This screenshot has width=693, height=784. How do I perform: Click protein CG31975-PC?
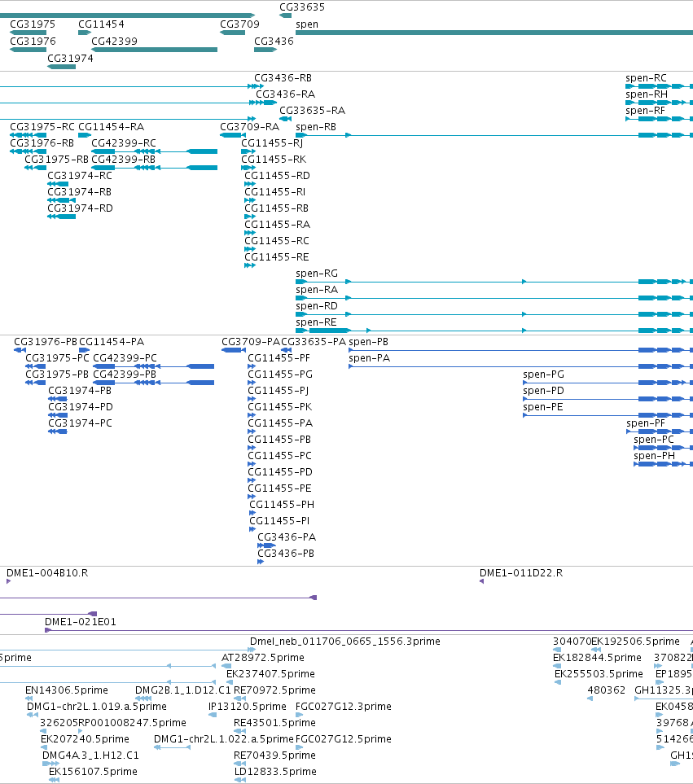57,358
